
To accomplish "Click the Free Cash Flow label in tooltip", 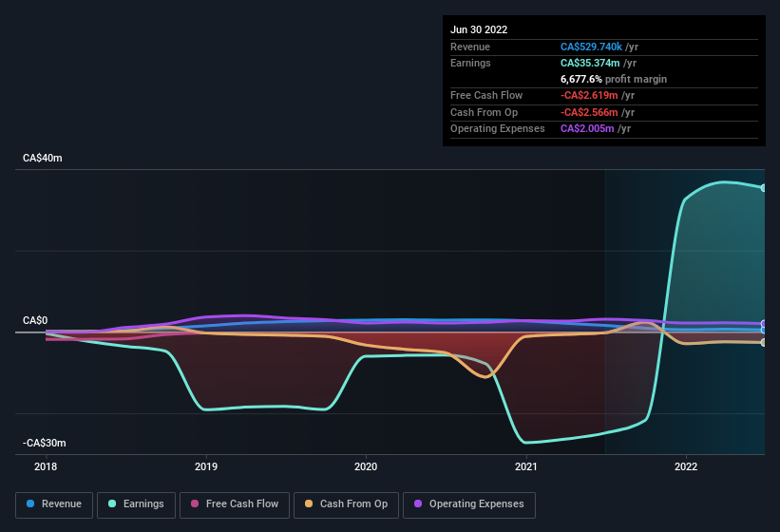I will tap(486, 95).
